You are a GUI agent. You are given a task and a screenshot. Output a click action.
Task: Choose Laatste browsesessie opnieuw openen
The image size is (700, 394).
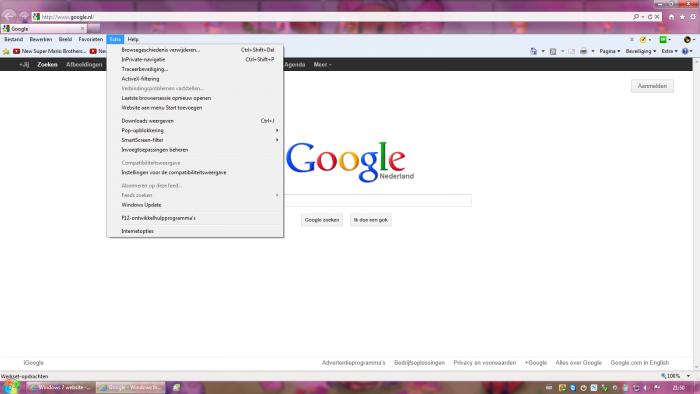195,98
